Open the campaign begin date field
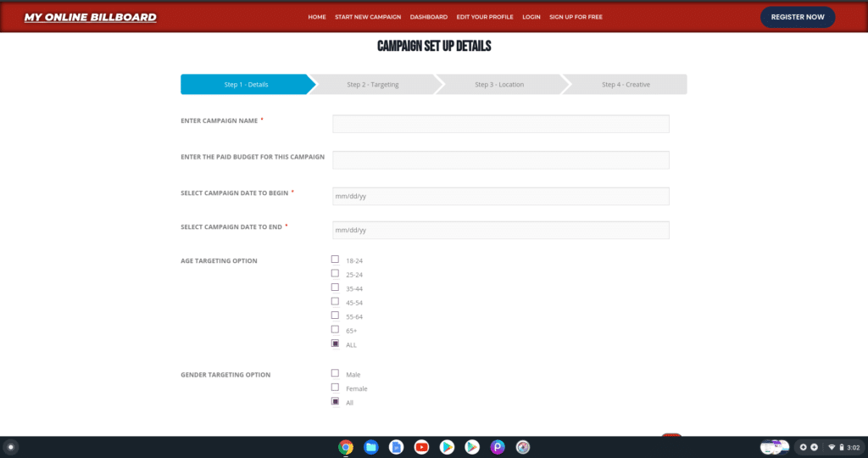 tap(500, 196)
